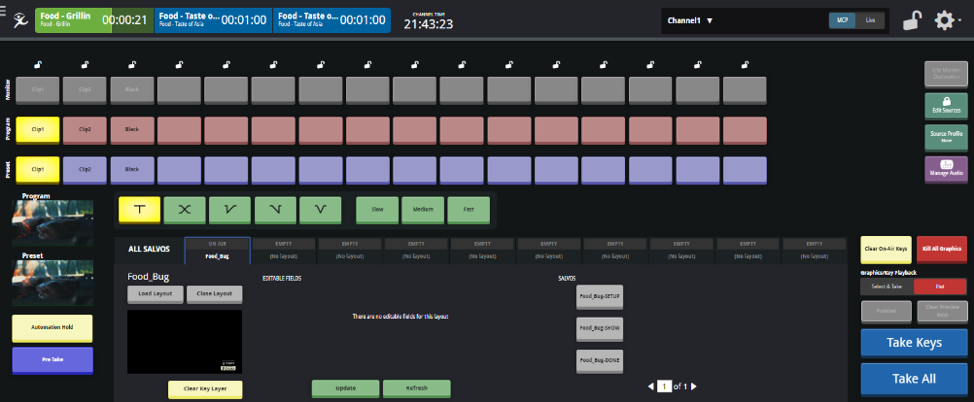Choose Medium transition speed
Screen dimensions: 974x402
click(423, 210)
